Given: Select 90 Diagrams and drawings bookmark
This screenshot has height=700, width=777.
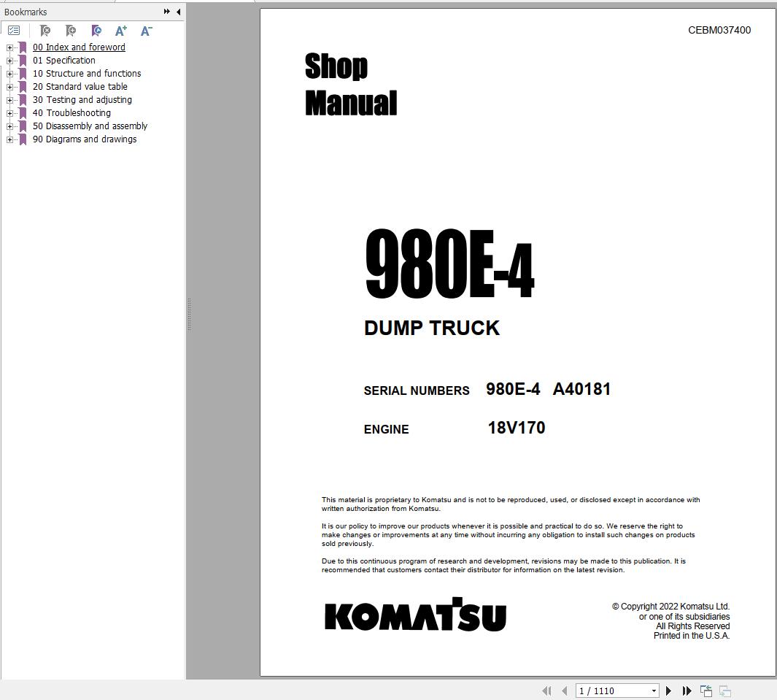Looking at the screenshot, I should click(x=85, y=139).
